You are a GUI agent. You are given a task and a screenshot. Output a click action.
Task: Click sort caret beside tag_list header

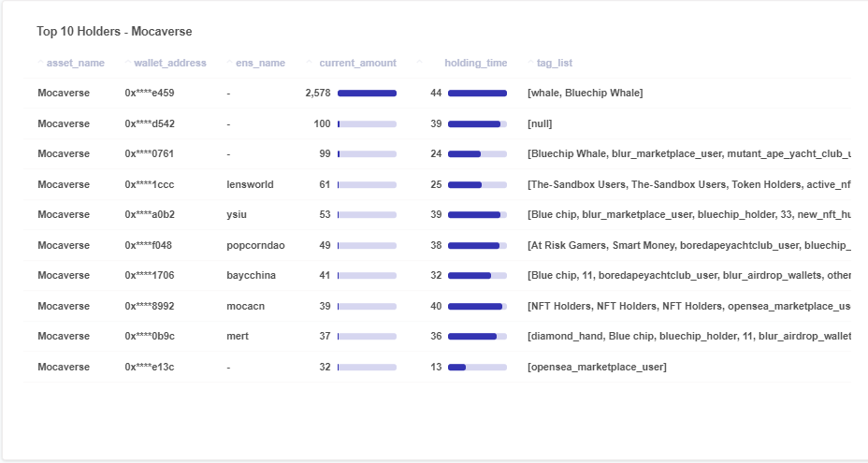(531, 62)
